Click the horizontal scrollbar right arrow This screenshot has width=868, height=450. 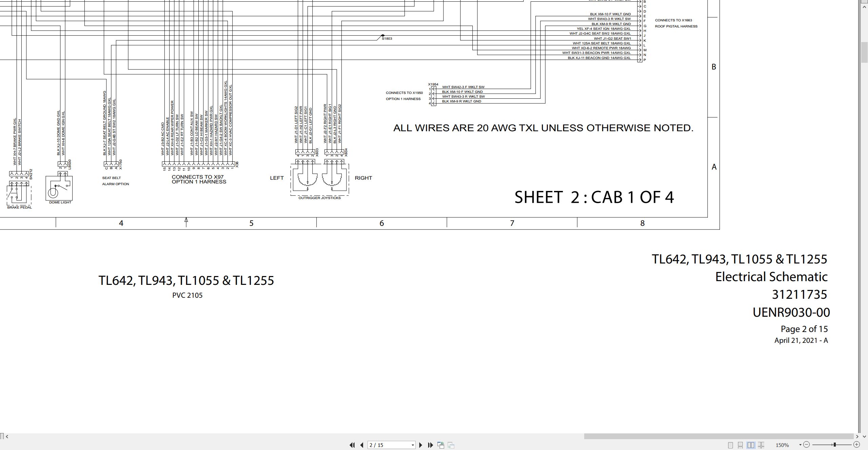click(x=857, y=436)
